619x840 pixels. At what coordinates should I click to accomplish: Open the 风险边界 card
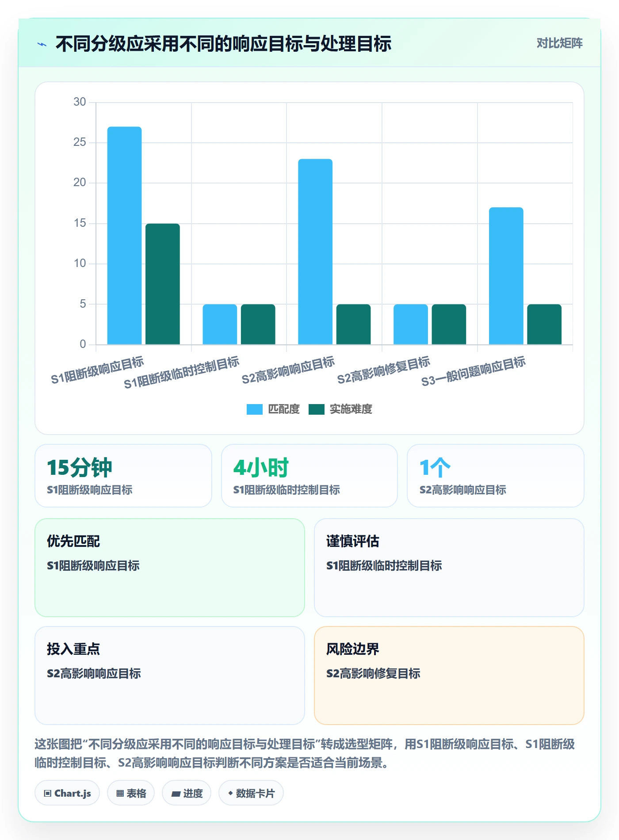pos(449,676)
